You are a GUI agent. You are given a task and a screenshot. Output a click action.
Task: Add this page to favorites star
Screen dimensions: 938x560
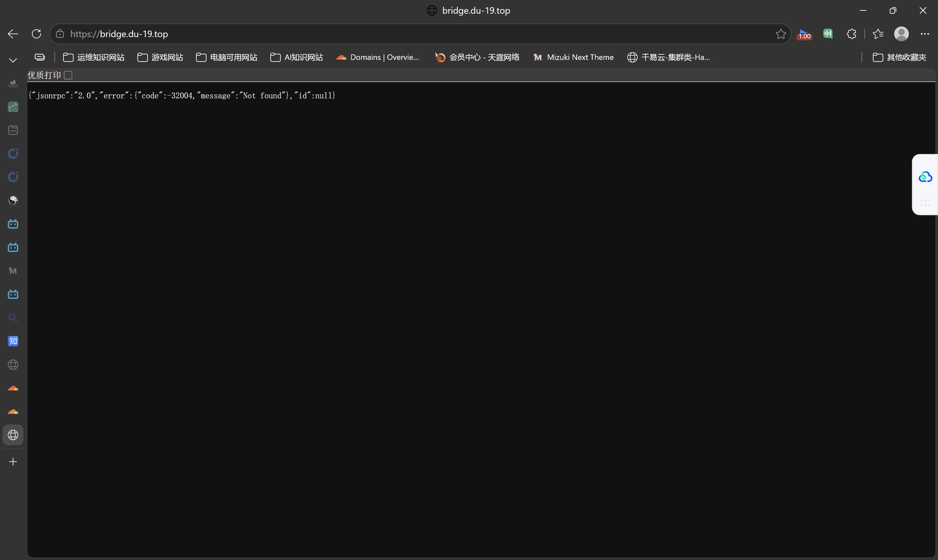pos(781,34)
